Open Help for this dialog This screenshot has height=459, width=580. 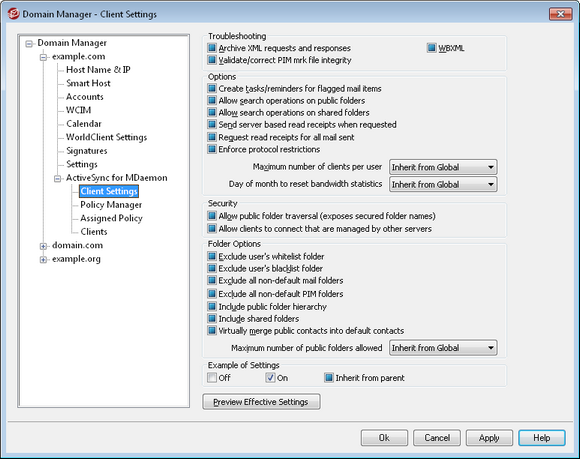pos(542,438)
